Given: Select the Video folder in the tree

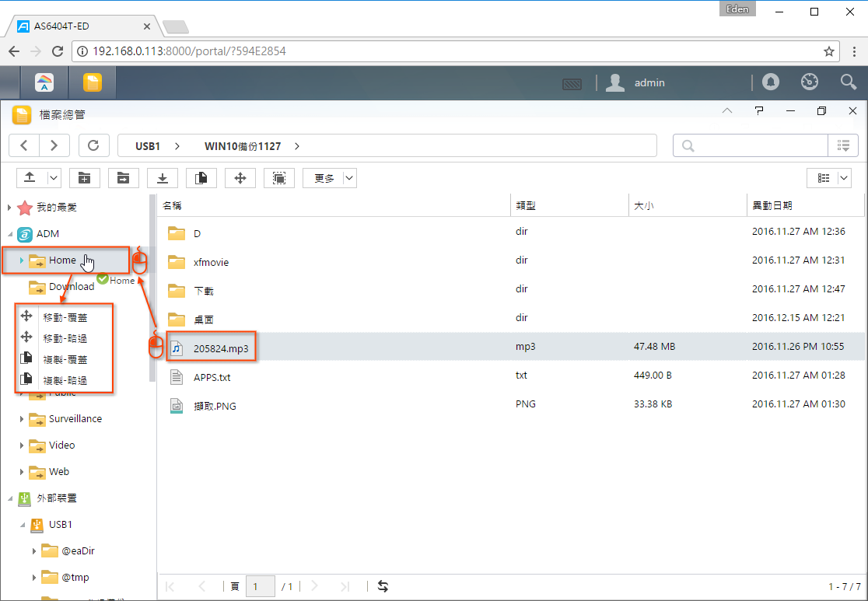Looking at the screenshot, I should 61,445.
